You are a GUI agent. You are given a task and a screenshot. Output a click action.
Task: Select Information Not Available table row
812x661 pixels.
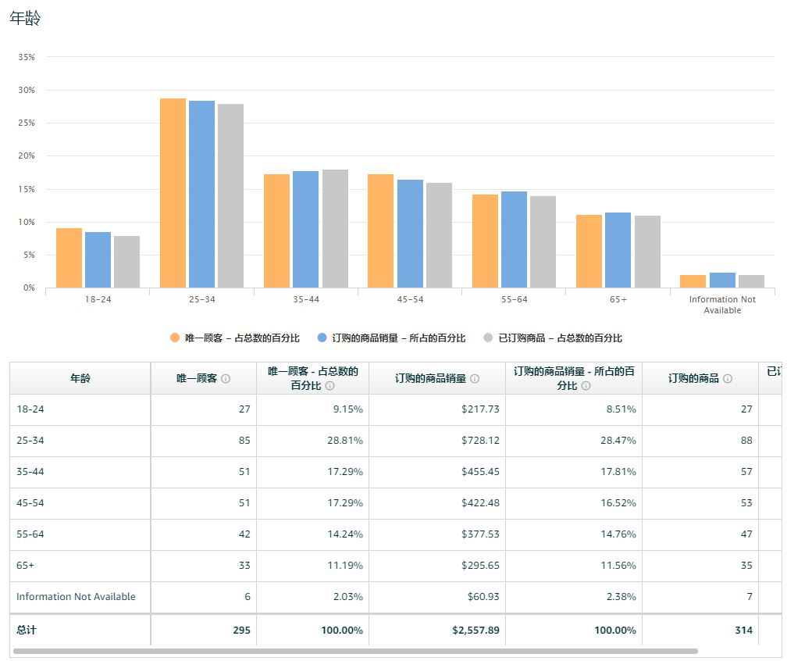396,597
